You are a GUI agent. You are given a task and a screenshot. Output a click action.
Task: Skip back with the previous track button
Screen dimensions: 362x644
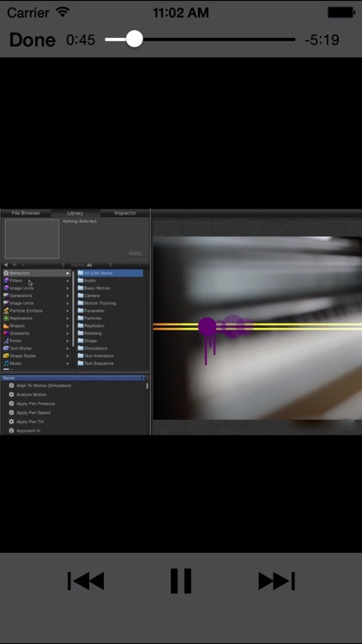tap(86, 580)
